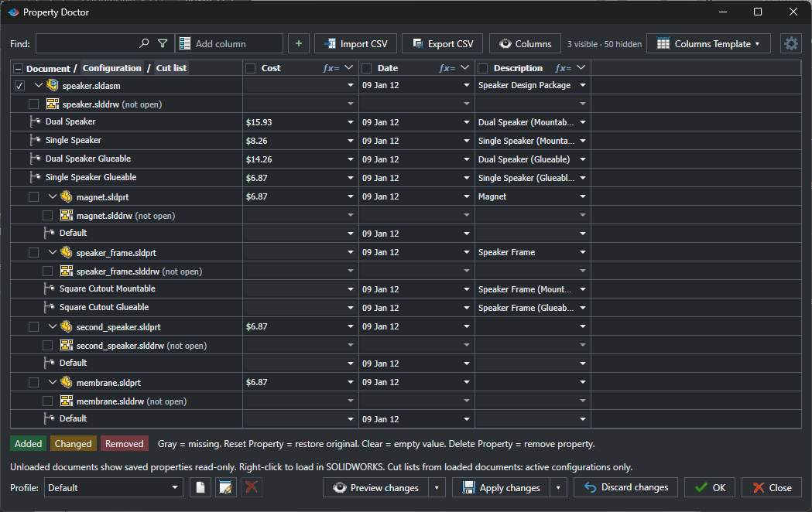Open Columns Template dropdown
Image resolution: width=812 pixels, height=512 pixels.
(x=708, y=43)
